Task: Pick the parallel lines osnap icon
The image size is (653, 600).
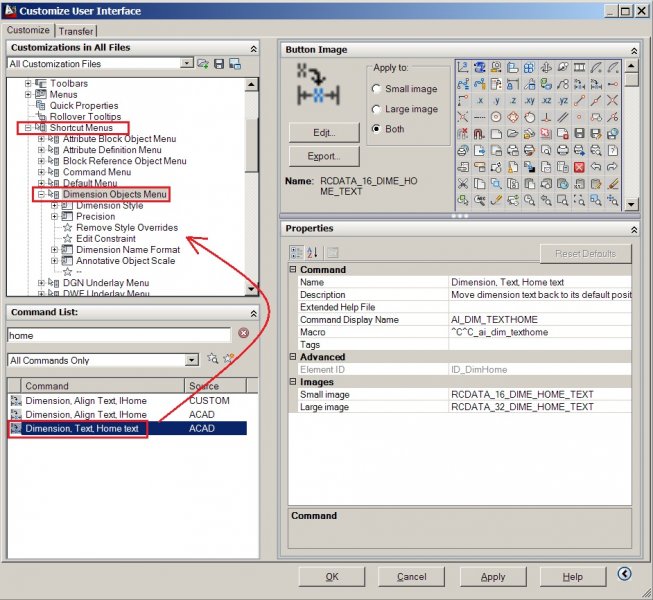Action: [x=563, y=117]
